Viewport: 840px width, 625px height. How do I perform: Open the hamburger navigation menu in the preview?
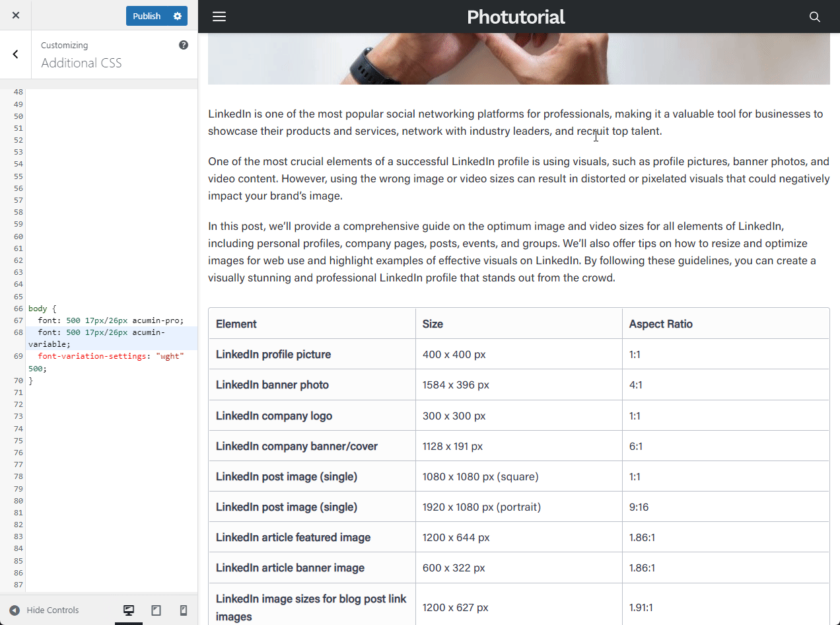(x=219, y=17)
